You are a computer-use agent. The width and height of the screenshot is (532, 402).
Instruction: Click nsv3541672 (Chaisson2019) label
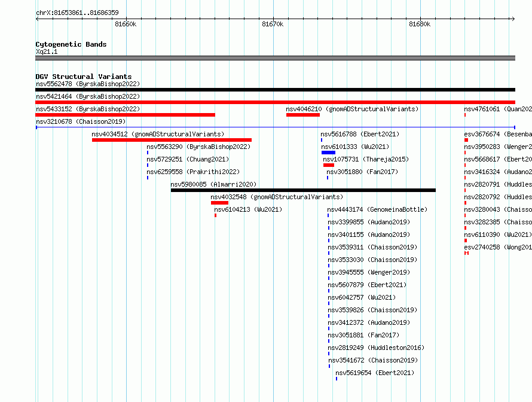(x=373, y=360)
